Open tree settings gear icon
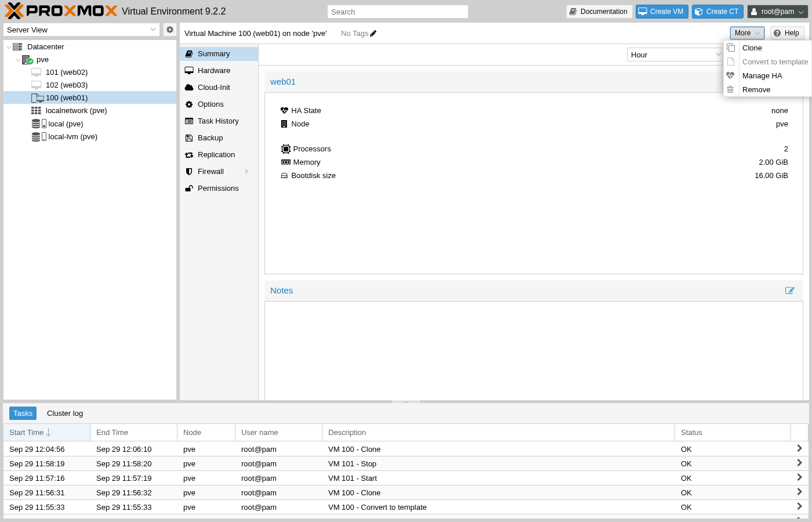812x522 pixels. click(x=170, y=30)
